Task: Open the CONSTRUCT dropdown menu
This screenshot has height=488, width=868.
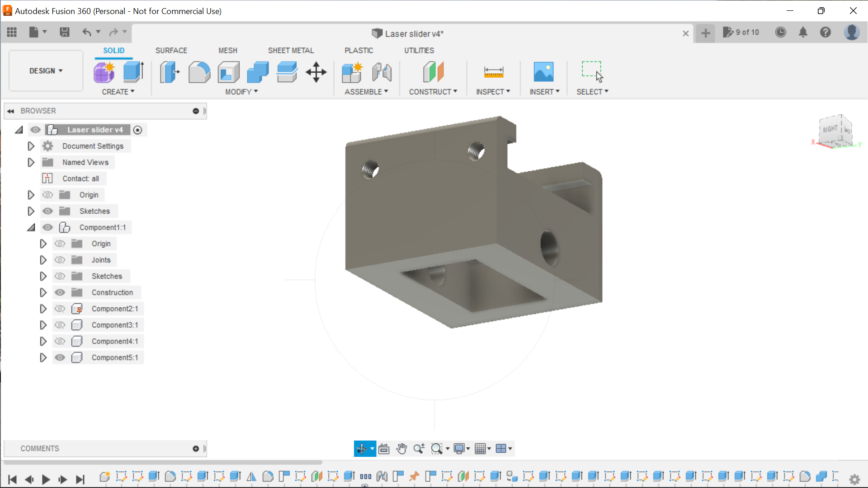Action: point(433,92)
